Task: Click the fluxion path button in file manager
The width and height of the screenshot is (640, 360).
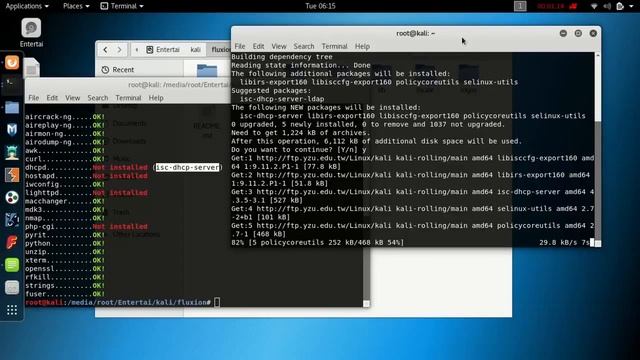Action: (x=220, y=50)
